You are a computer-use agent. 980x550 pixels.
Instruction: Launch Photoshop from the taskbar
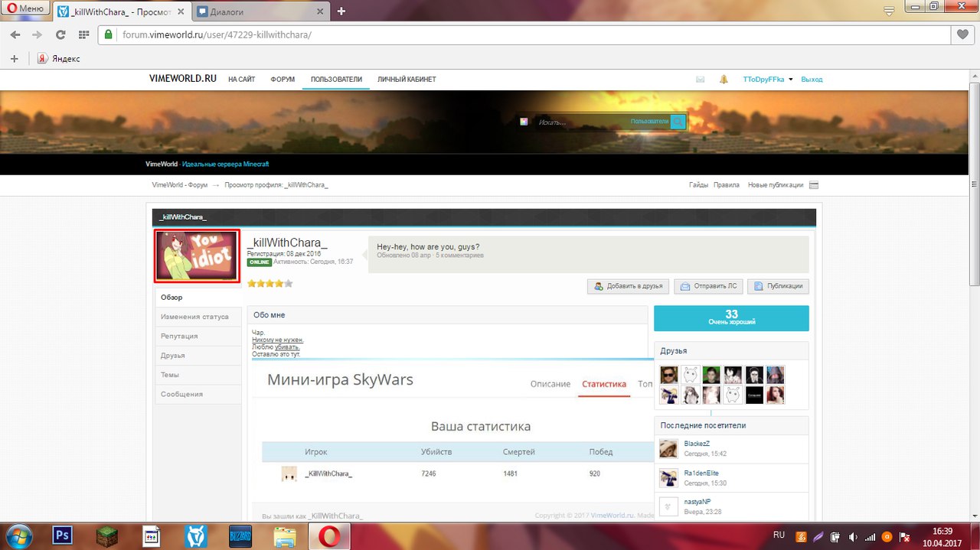62,535
